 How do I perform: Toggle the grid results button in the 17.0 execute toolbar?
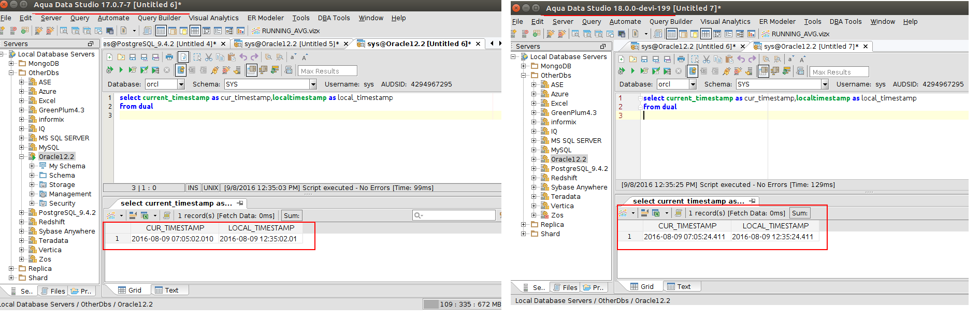(x=252, y=69)
